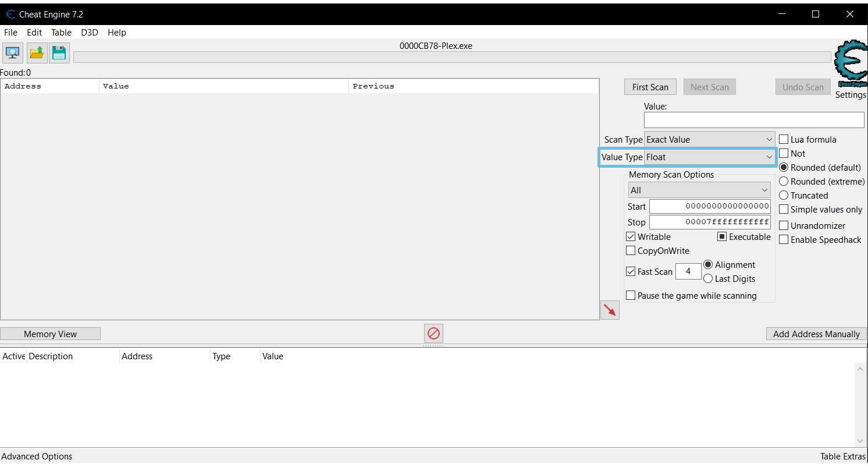This screenshot has height=467, width=868.
Task: Click the open cheat table folder icon
Action: 37,53
